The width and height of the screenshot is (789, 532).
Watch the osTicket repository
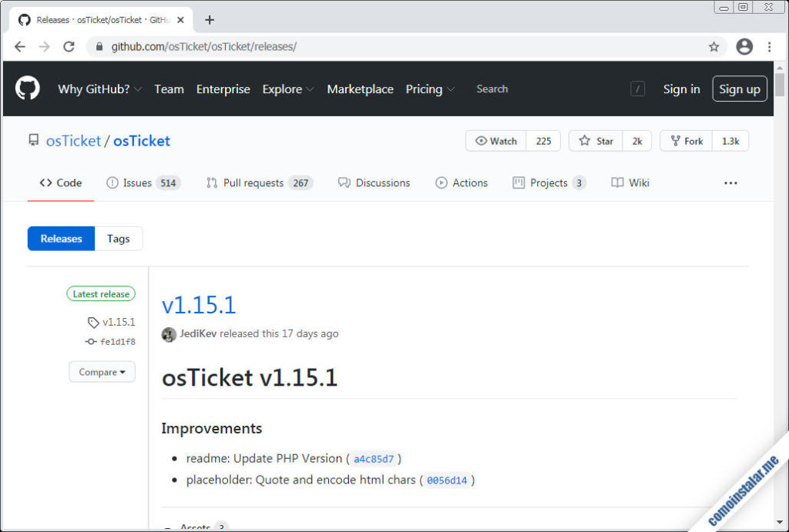tap(495, 141)
